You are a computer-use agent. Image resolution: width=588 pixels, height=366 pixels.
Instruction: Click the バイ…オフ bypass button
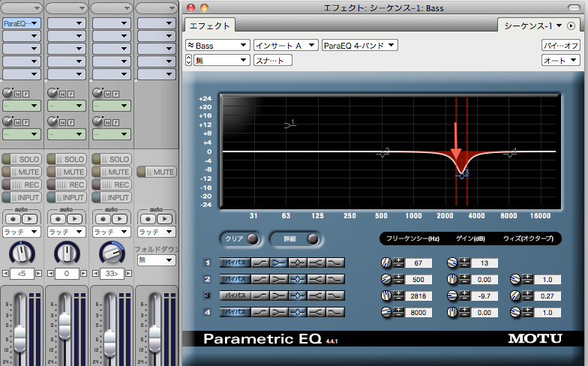[x=561, y=45]
